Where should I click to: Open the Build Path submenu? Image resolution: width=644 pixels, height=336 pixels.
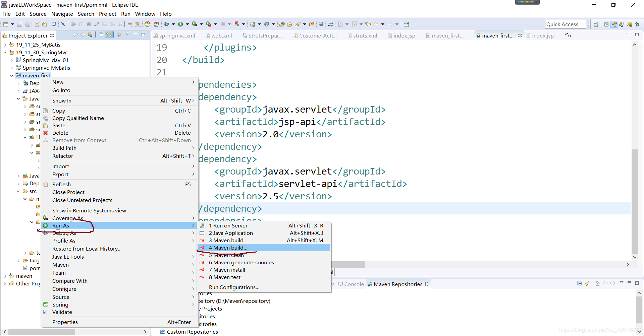click(119, 148)
